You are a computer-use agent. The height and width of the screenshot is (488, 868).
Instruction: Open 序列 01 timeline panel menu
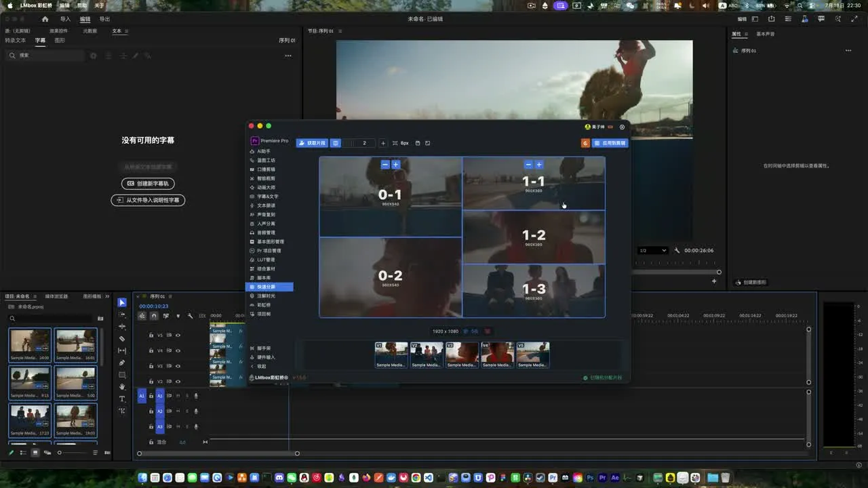[170, 296]
